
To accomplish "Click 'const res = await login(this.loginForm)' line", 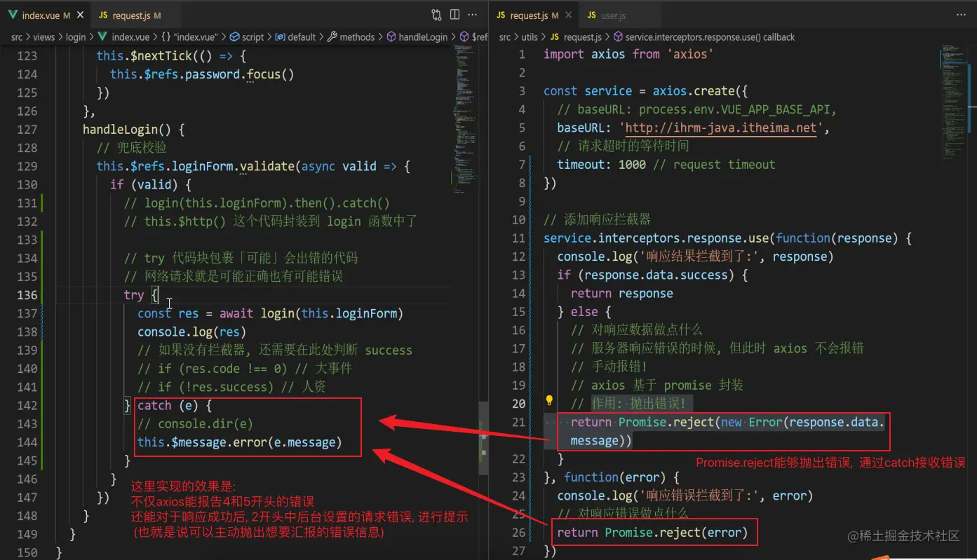I will click(x=270, y=313).
